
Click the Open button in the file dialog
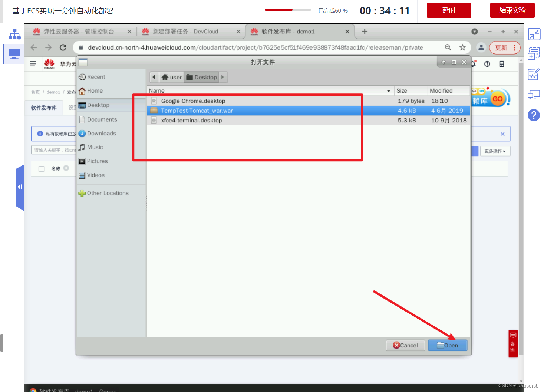pos(448,345)
